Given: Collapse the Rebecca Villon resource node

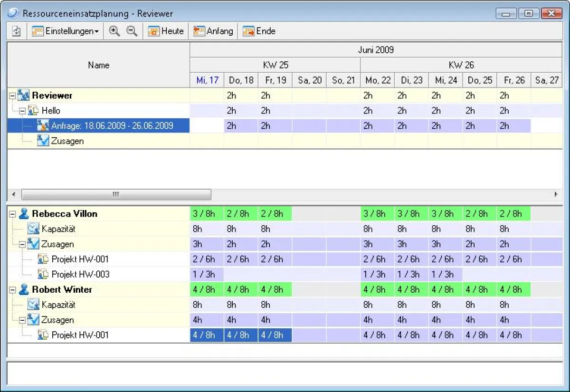Looking at the screenshot, I should 12,214.
